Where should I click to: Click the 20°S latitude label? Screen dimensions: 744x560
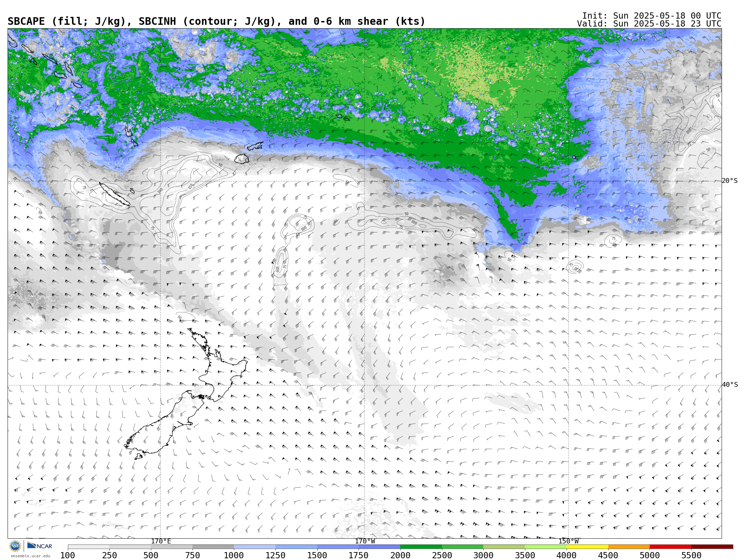pyautogui.click(x=730, y=181)
